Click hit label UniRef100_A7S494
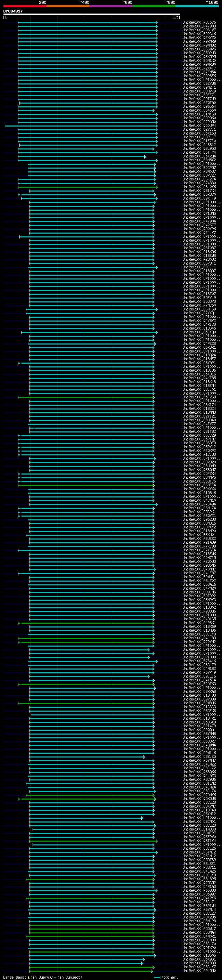The height and width of the screenshot is (980, 222). pos(199,504)
